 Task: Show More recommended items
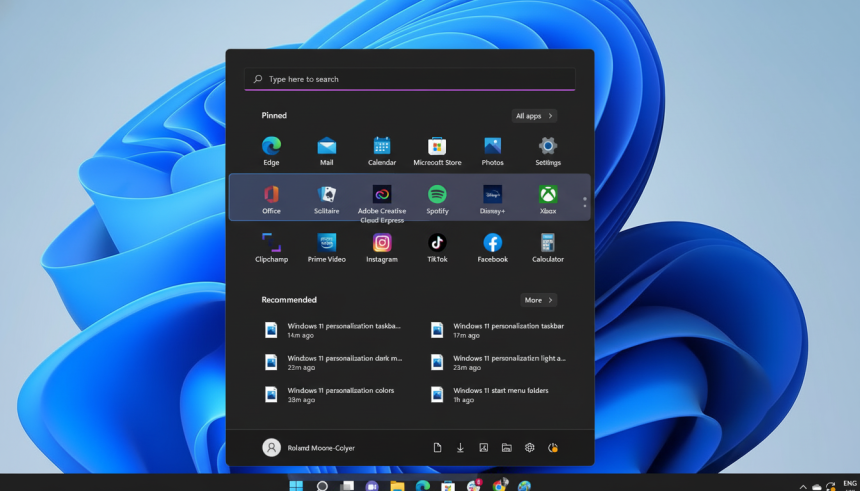[x=539, y=300]
